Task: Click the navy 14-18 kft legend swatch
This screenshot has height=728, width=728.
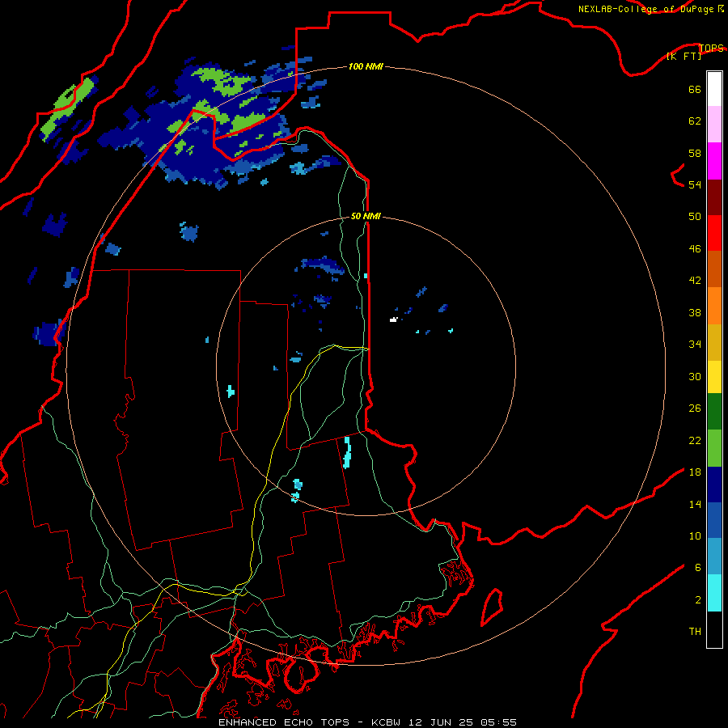Action: (x=714, y=485)
